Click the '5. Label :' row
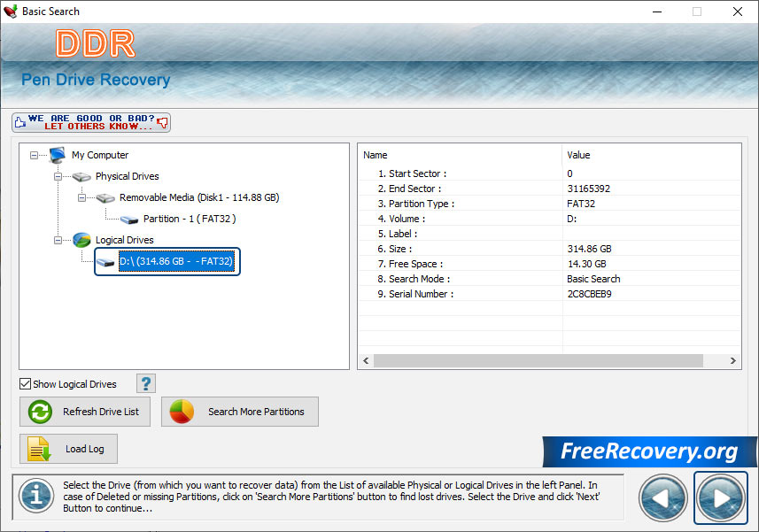The image size is (759, 532). [x=550, y=234]
